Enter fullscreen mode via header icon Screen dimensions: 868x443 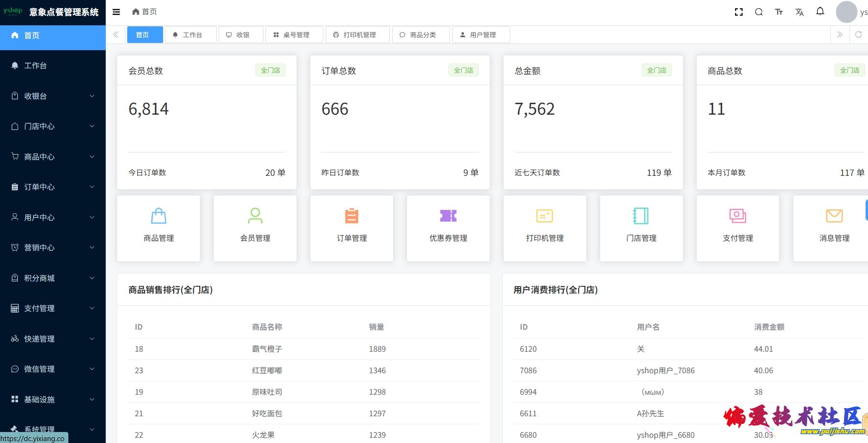click(738, 12)
